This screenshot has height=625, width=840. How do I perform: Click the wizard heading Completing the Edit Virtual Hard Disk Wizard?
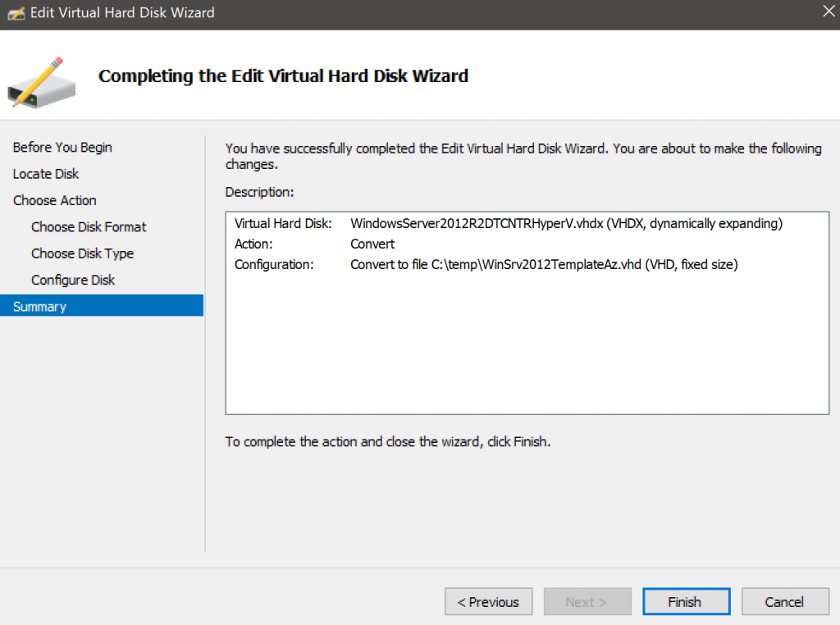click(283, 76)
